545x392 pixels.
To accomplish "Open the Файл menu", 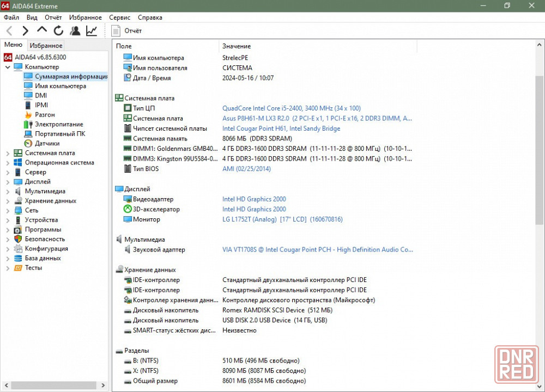I will click(x=11, y=17).
